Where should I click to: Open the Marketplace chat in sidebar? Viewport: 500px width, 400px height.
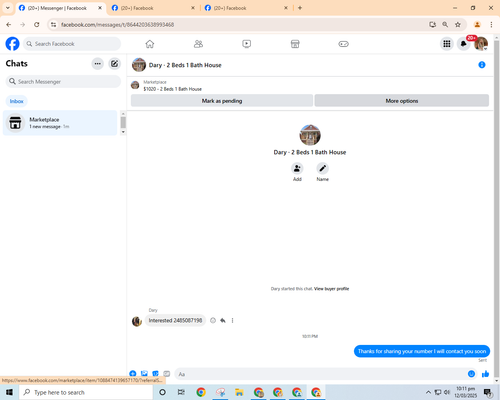[x=60, y=123]
